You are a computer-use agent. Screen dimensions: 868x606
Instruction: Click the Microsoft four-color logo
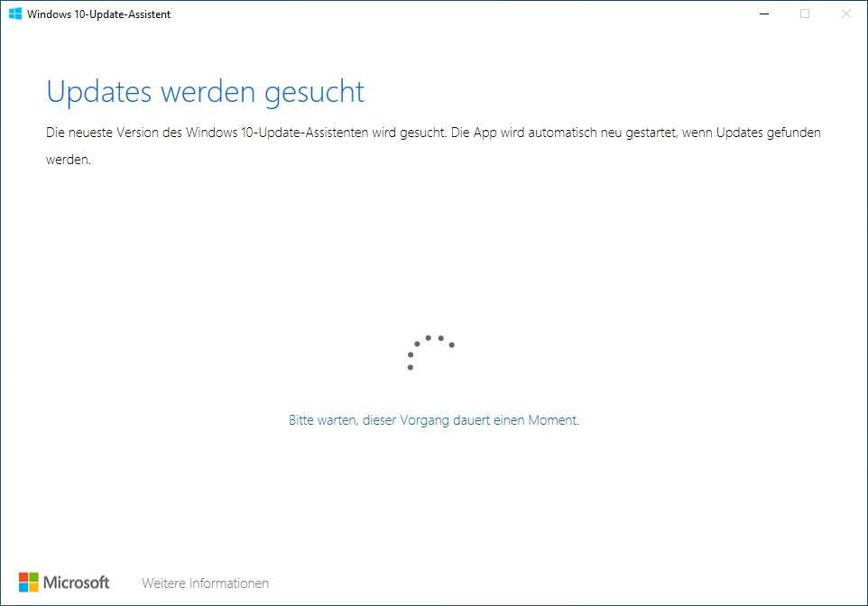pos(28,583)
